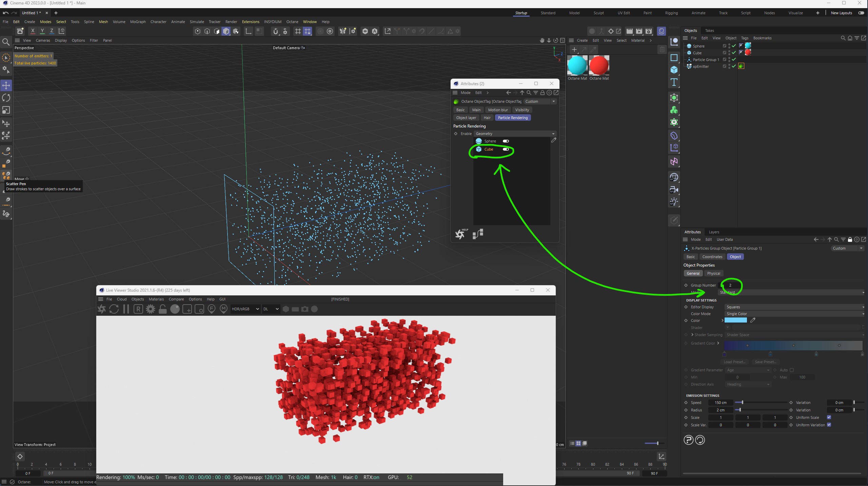Uncheck the Uniform Scale checkbox
The width and height of the screenshot is (868, 486).
point(829,417)
